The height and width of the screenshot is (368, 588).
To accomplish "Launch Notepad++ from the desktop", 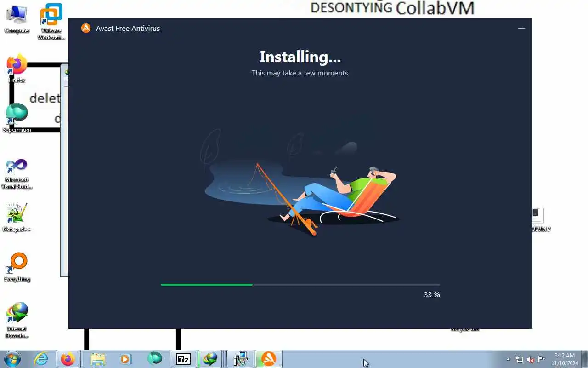I will pyautogui.click(x=17, y=217).
